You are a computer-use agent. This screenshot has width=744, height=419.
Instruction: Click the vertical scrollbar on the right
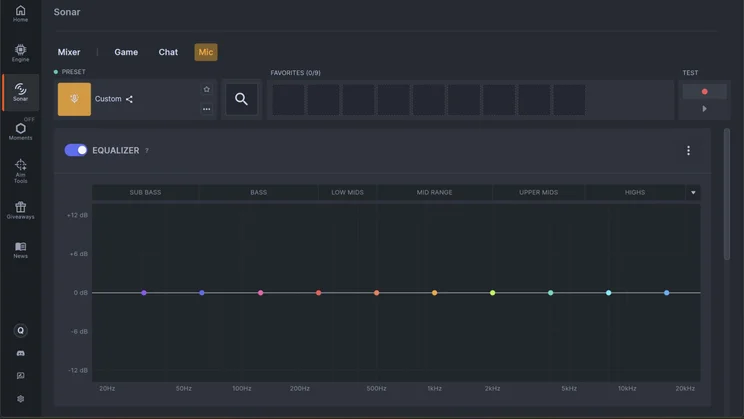point(726,195)
